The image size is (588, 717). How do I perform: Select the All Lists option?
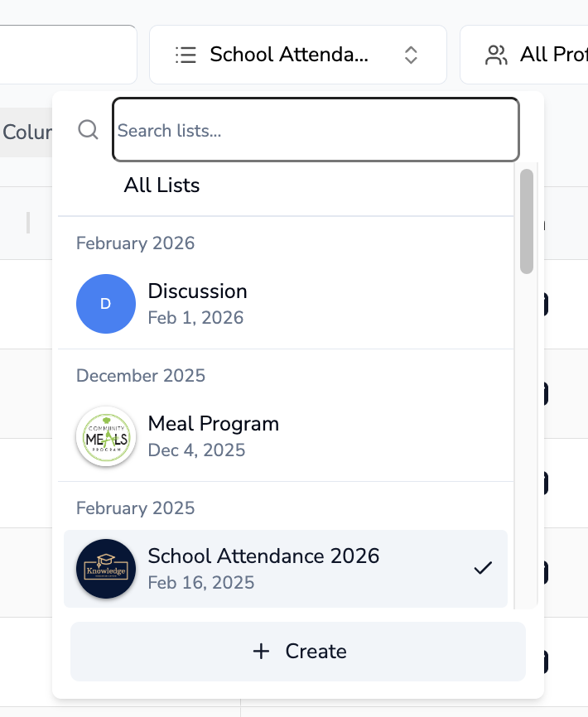click(162, 185)
